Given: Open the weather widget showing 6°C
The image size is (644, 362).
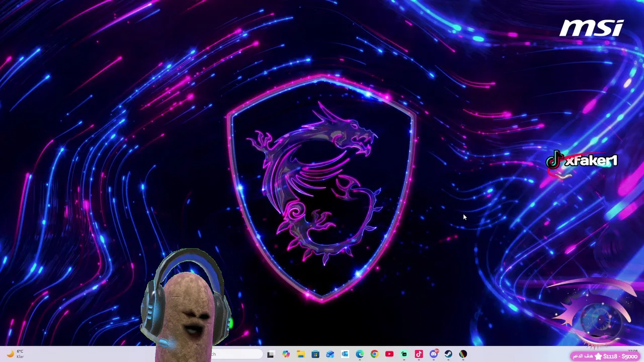Looking at the screenshot, I should [15, 354].
